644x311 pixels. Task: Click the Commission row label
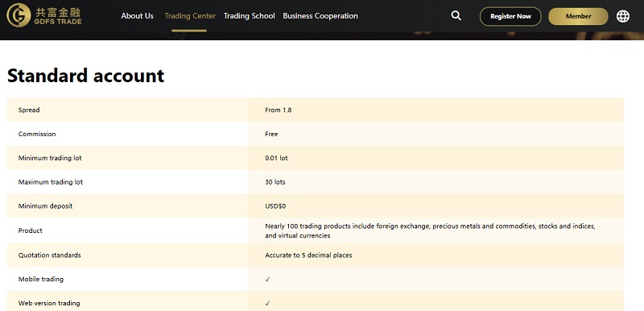(x=36, y=134)
